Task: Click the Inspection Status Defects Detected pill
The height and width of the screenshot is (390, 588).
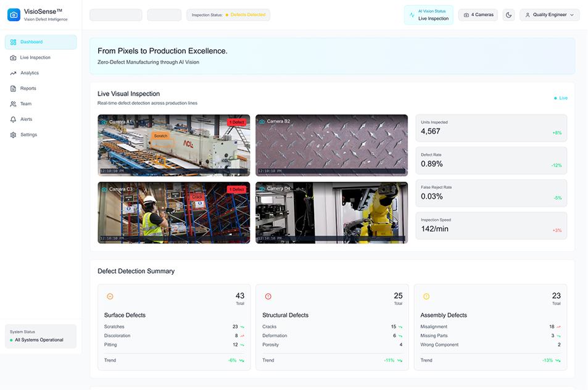Action: point(228,15)
